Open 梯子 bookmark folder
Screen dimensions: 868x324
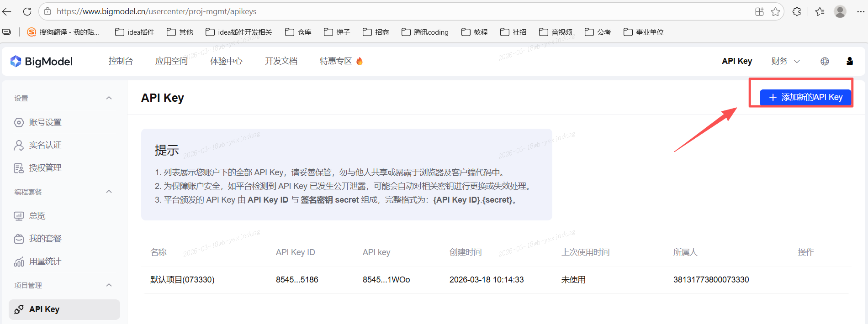tap(337, 32)
